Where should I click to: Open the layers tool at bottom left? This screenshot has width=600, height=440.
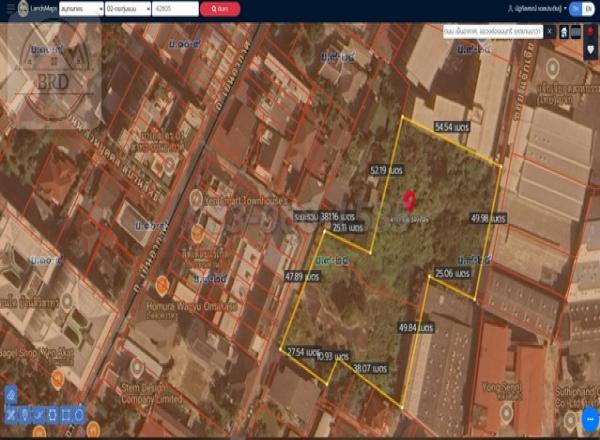[11, 393]
